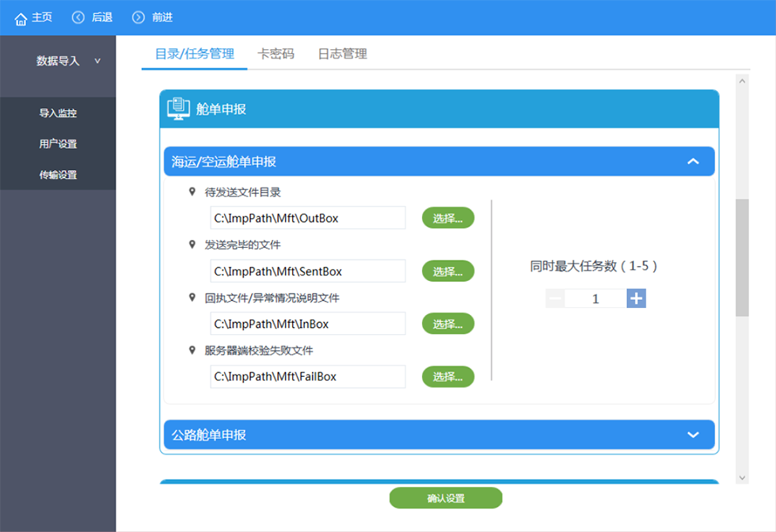Click the 确认设置 button
776x532 pixels.
(x=445, y=497)
